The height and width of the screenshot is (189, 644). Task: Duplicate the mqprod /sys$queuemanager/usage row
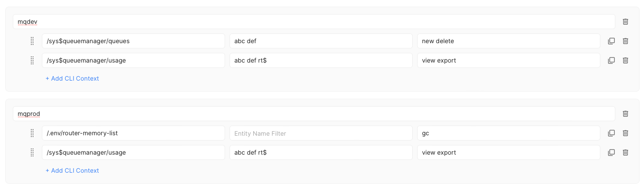(x=611, y=152)
